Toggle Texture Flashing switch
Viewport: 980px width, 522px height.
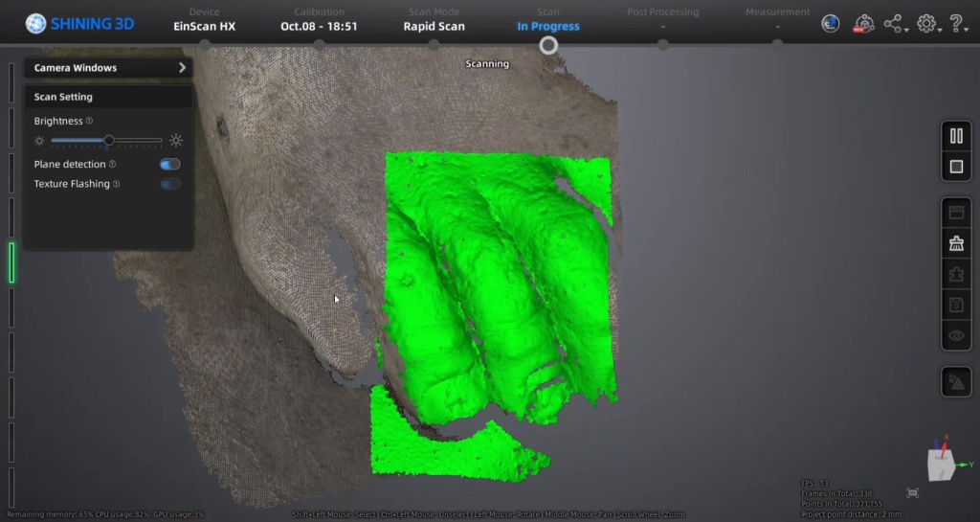(170, 184)
